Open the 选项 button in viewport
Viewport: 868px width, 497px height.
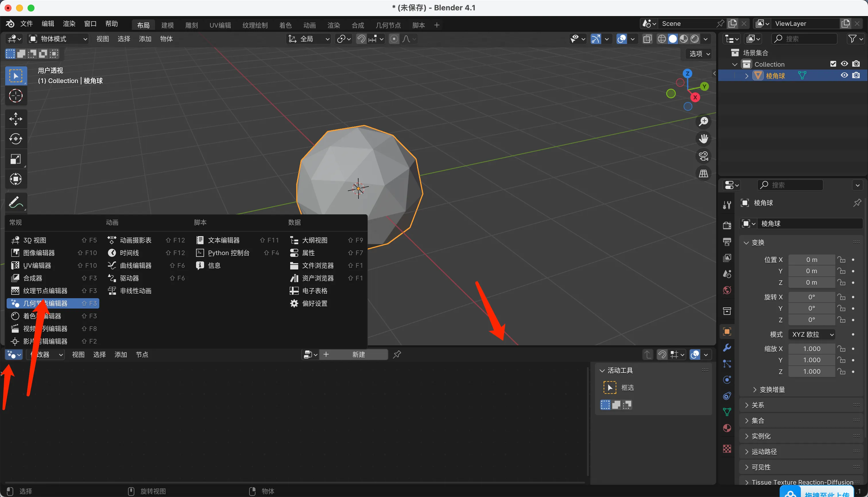699,54
